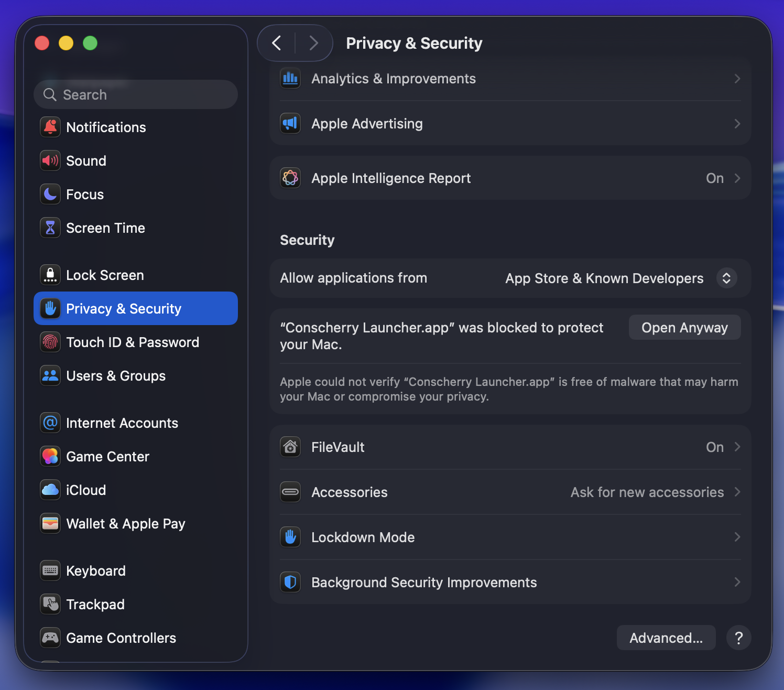The image size is (784, 690).
Task: Open Game Center label in sidebar
Action: point(108,457)
